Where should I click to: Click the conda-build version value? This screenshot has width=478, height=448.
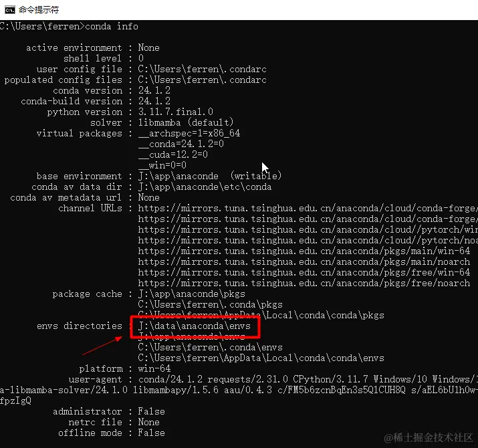[154, 101]
